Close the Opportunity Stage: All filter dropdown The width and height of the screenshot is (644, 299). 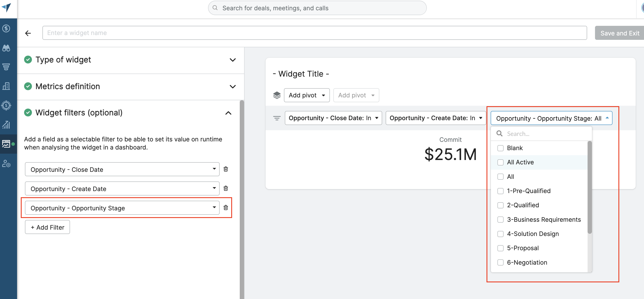click(x=551, y=118)
